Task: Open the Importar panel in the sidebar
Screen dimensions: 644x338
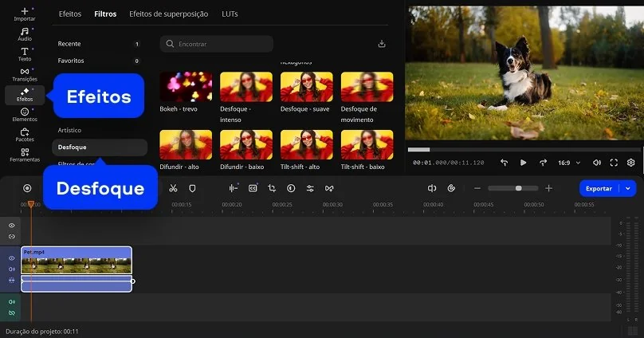Action: coord(25,14)
